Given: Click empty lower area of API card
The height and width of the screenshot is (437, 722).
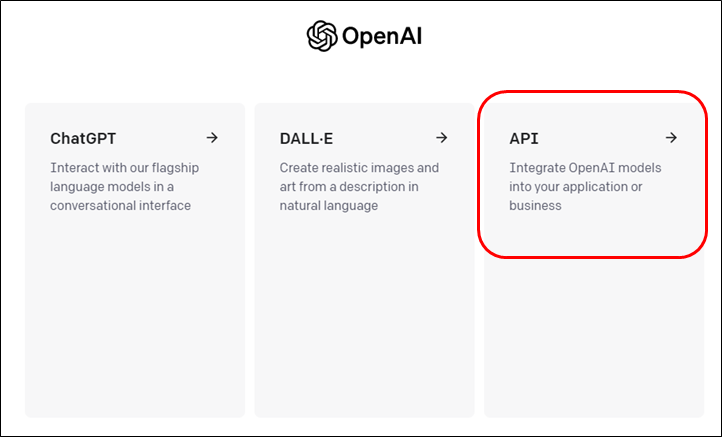Looking at the screenshot, I should click(594, 338).
